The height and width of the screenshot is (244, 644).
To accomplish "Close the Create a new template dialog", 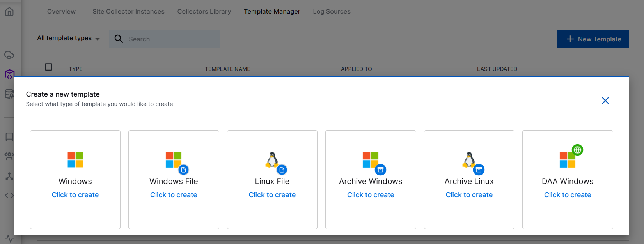I will 605,101.
